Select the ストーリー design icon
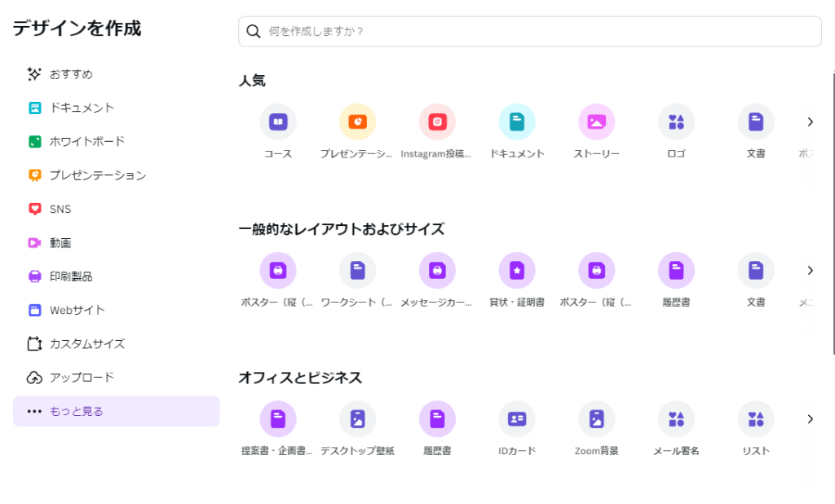The image size is (835, 504). click(596, 121)
